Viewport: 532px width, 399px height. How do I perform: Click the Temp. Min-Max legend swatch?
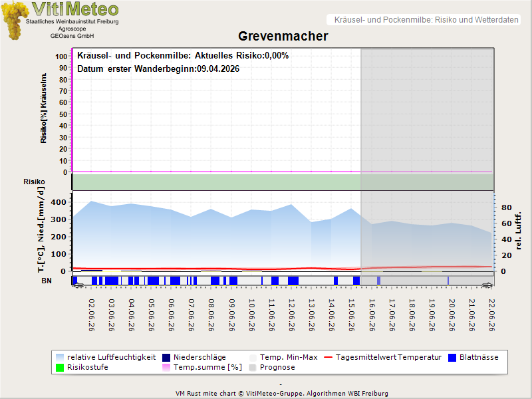(x=253, y=357)
